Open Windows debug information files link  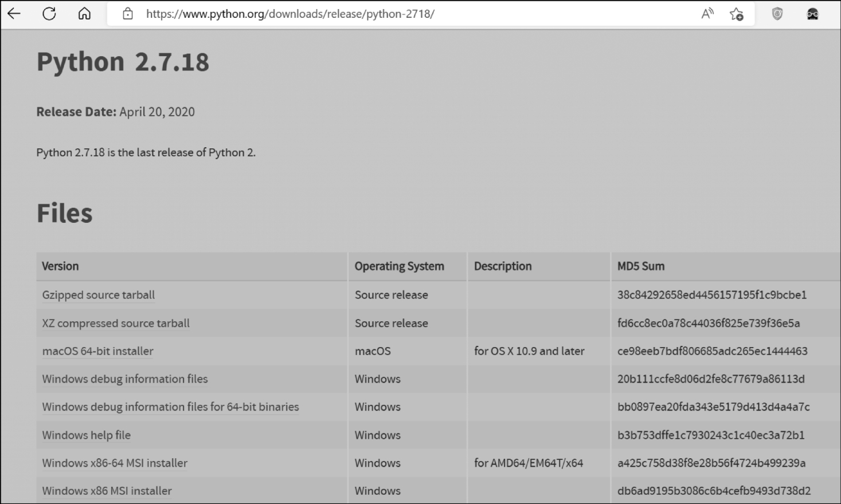click(125, 379)
